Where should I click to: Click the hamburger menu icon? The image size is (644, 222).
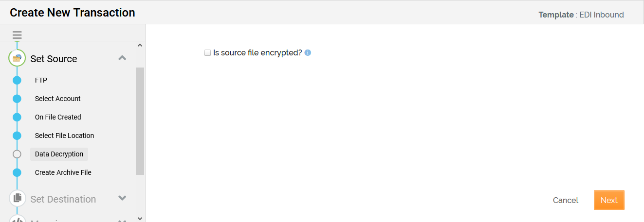pos(17,35)
